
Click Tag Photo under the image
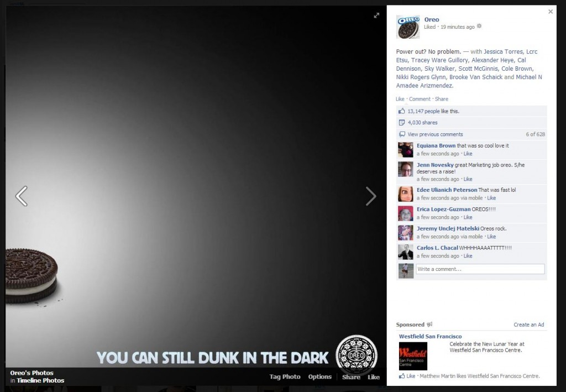285,377
